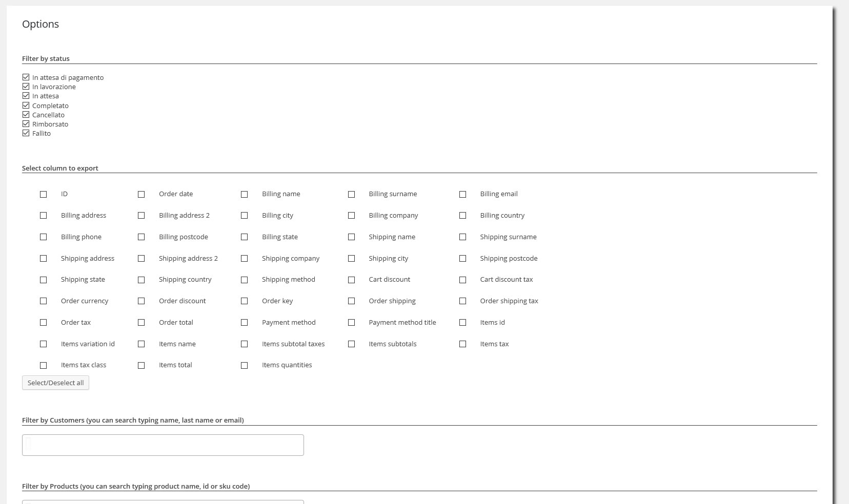Check the 'Order date' column
The image size is (849, 504).
pos(141,194)
